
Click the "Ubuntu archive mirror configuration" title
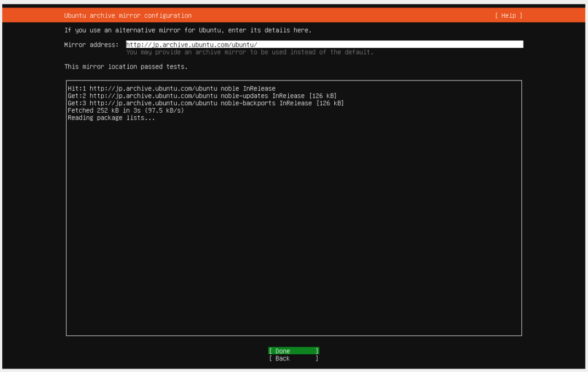127,16
